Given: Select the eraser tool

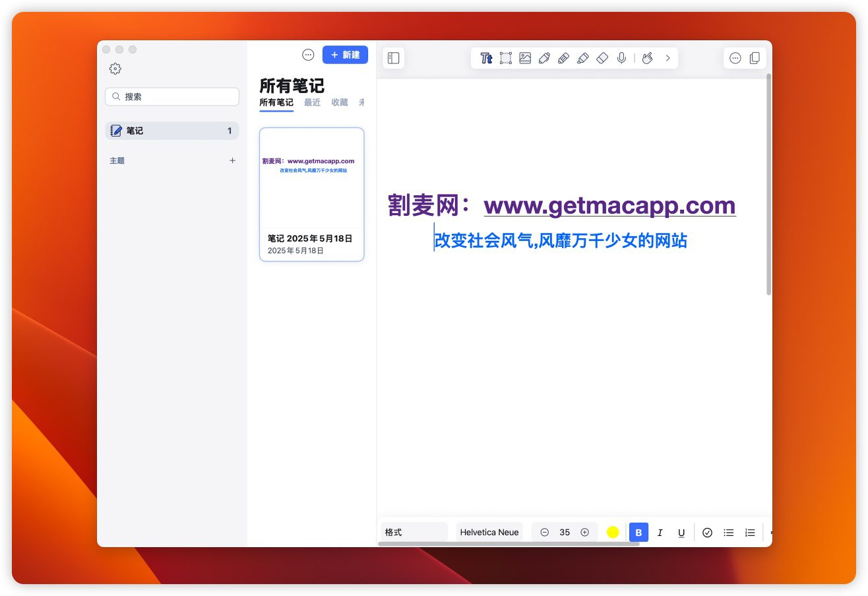Looking at the screenshot, I should click(x=602, y=58).
